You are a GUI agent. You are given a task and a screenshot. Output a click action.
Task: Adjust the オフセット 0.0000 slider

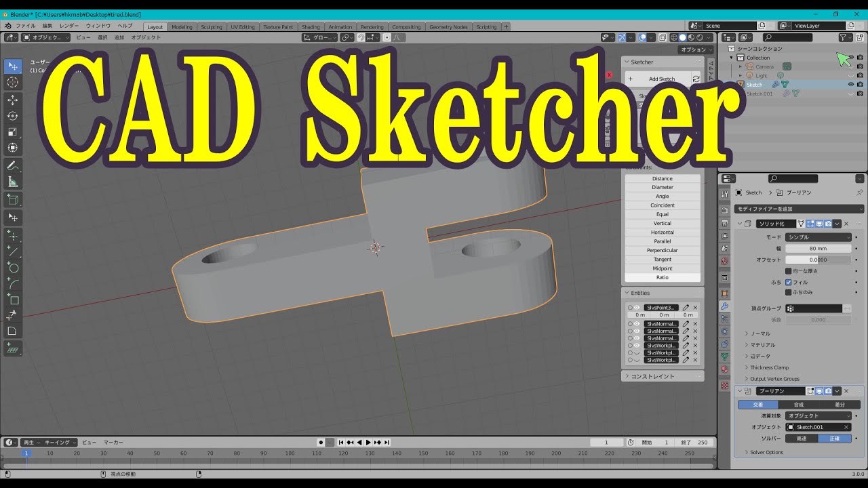coord(818,260)
